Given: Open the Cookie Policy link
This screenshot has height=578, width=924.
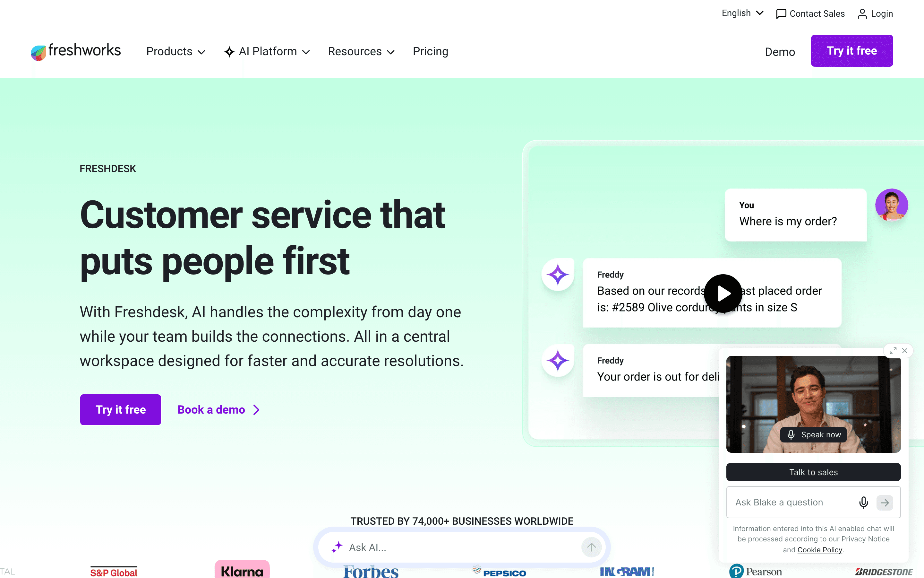Looking at the screenshot, I should click(x=820, y=550).
